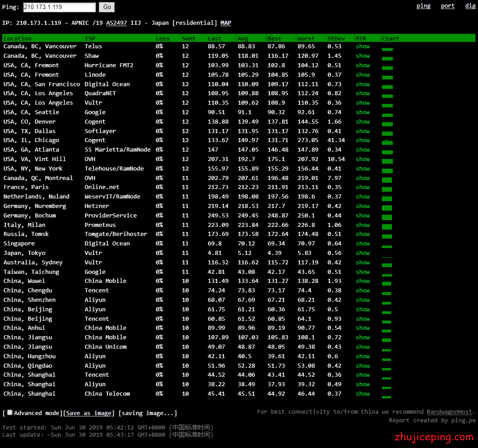Click the 'China Unicom' ISP cell
The height and width of the screenshot is (448, 478).
pyautogui.click(x=106, y=347)
